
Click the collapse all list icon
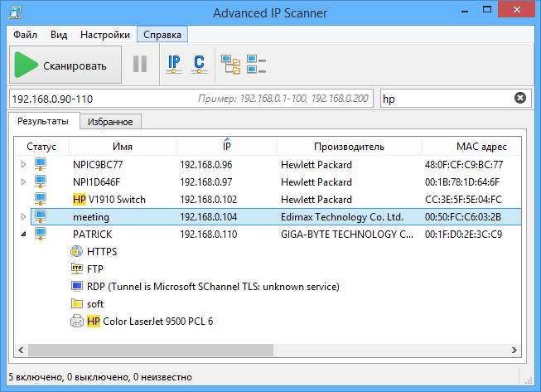point(256,64)
